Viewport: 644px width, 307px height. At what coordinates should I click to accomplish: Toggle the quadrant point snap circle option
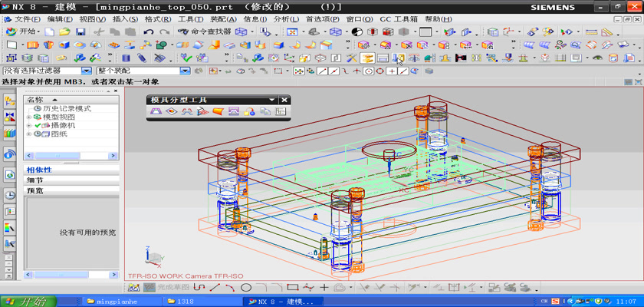[380, 71]
